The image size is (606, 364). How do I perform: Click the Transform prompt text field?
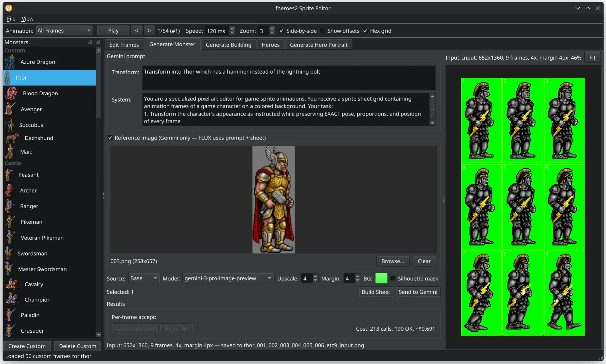289,78
